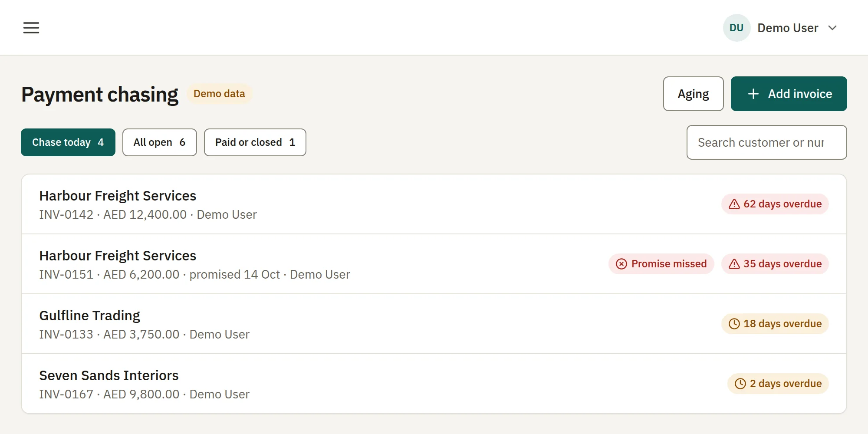Click the Demo data badge
This screenshot has height=434, width=868.
(219, 94)
